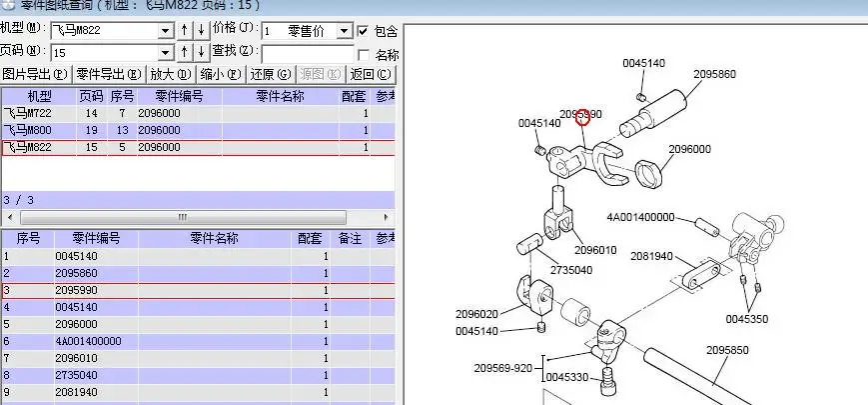
Task: Select the 飞马M822 row in upper table
Action: pyautogui.click(x=198, y=148)
